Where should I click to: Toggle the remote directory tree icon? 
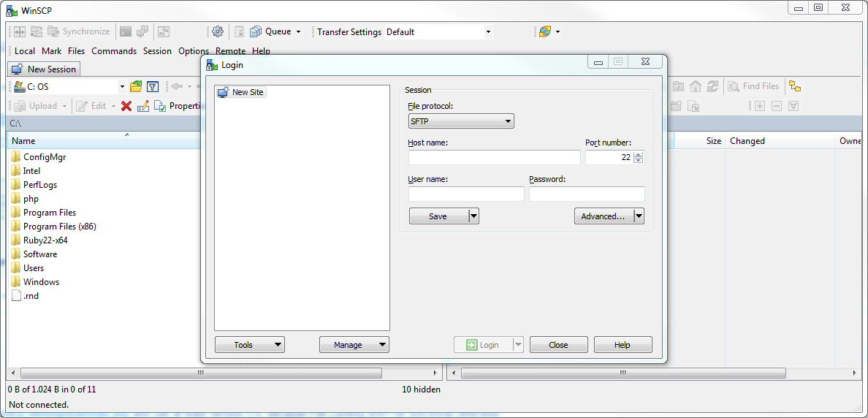(x=795, y=86)
